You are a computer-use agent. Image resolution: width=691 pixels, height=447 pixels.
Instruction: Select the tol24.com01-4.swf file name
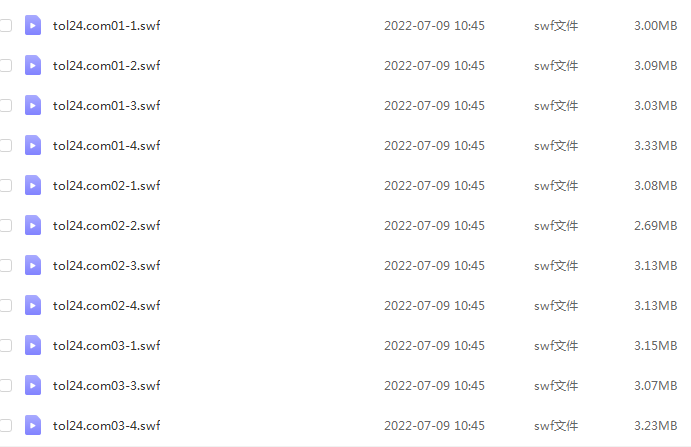coord(106,145)
